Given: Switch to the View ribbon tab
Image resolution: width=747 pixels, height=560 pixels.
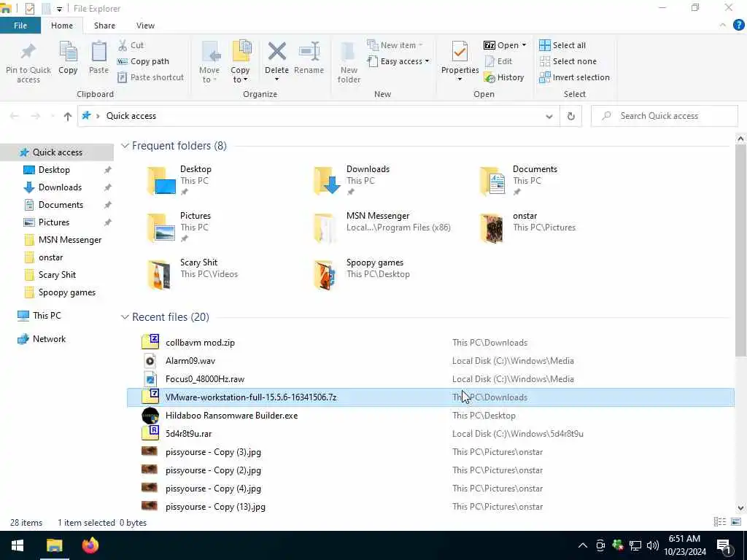Looking at the screenshot, I should click(145, 26).
